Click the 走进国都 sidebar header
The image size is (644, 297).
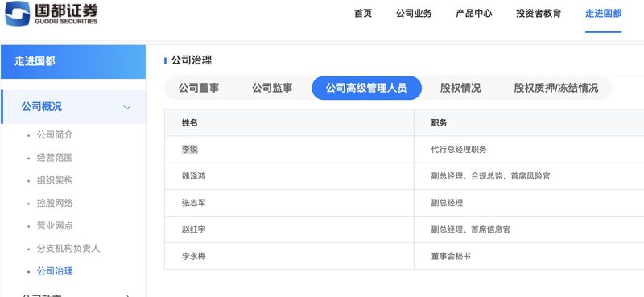pyautogui.click(x=73, y=62)
